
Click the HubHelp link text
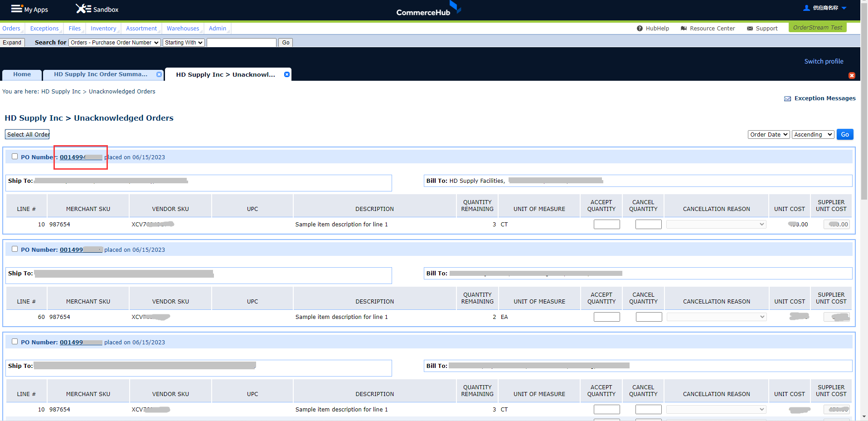point(657,28)
